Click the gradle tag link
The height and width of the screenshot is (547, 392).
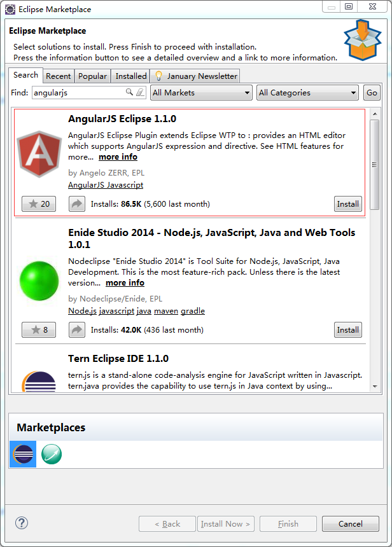193,311
